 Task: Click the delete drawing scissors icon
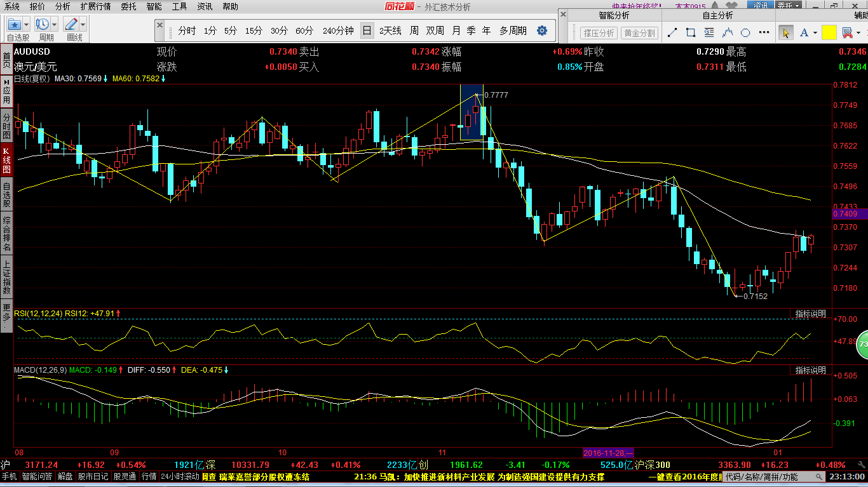coord(847,32)
